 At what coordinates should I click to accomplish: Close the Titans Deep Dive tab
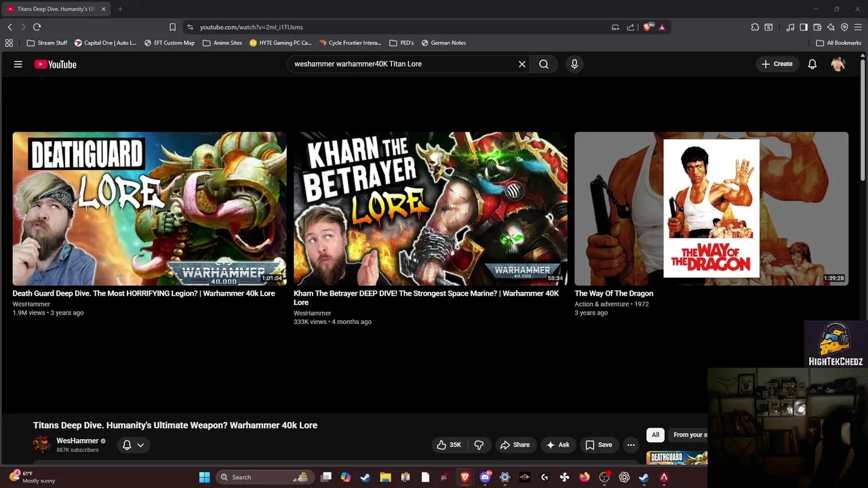pyautogui.click(x=103, y=9)
